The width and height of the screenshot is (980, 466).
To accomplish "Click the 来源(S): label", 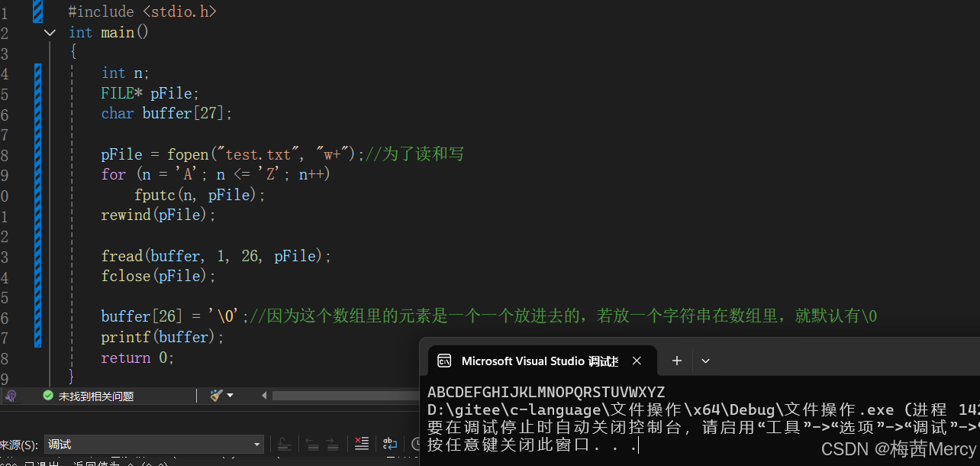I will 19,445.
